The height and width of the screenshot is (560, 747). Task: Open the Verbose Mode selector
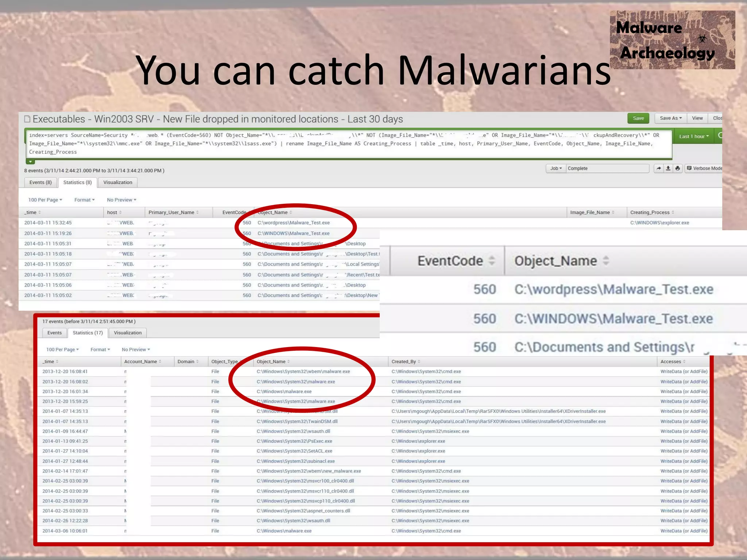(x=704, y=168)
